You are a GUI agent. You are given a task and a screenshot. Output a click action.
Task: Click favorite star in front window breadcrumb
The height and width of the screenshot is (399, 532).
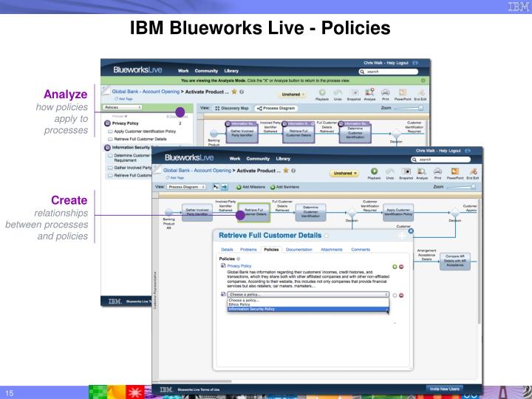[x=286, y=171]
